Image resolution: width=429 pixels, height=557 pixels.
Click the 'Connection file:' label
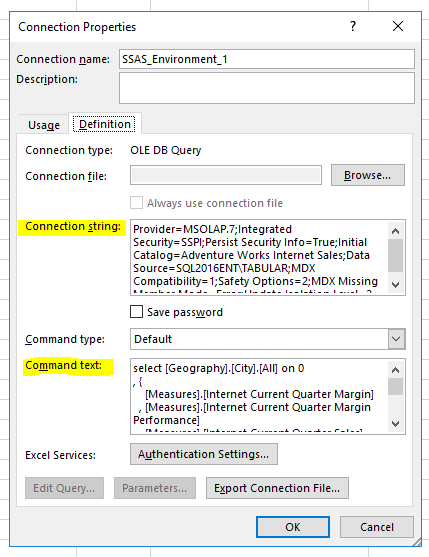(x=66, y=176)
